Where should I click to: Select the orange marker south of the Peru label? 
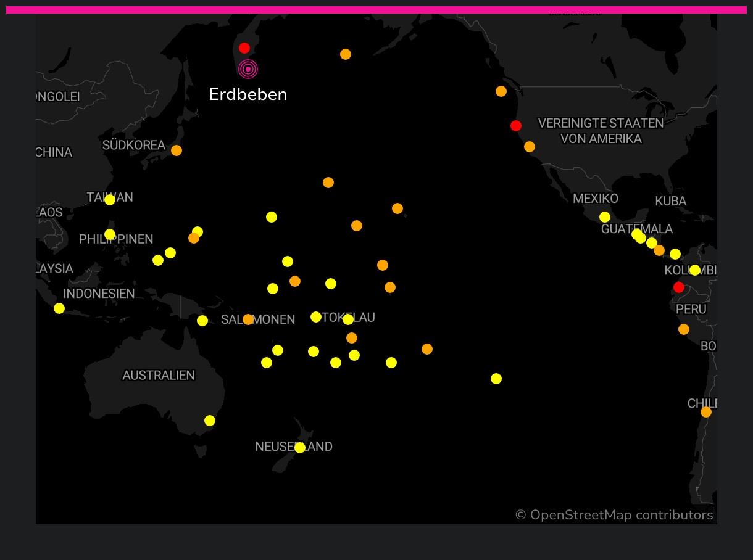point(684,329)
